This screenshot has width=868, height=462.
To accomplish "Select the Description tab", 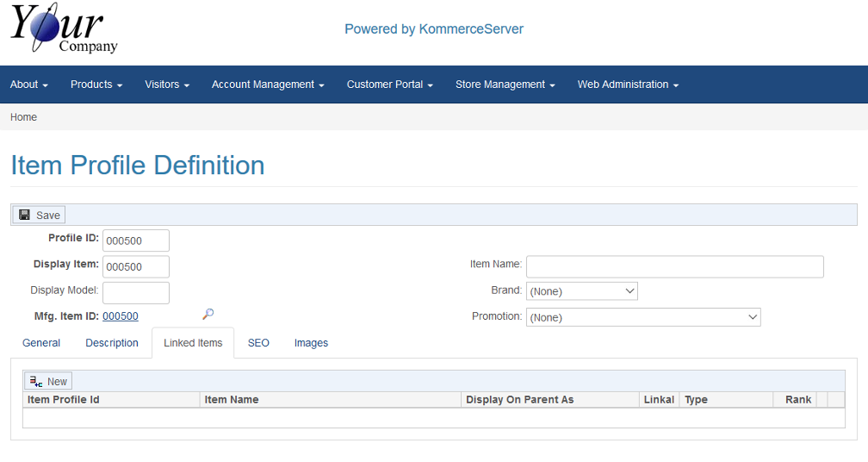I will point(112,343).
